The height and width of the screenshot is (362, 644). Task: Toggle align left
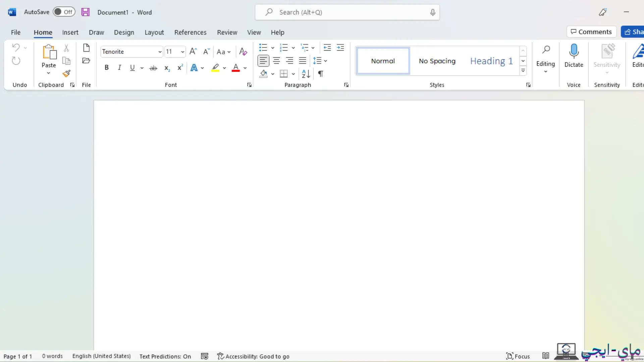(x=263, y=61)
